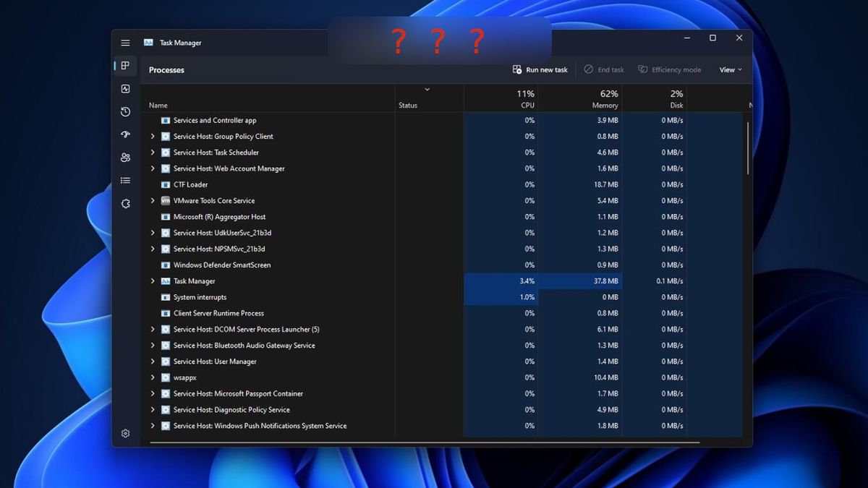
Task: Click the Windows Defender SmartScreen icon
Action: point(166,265)
